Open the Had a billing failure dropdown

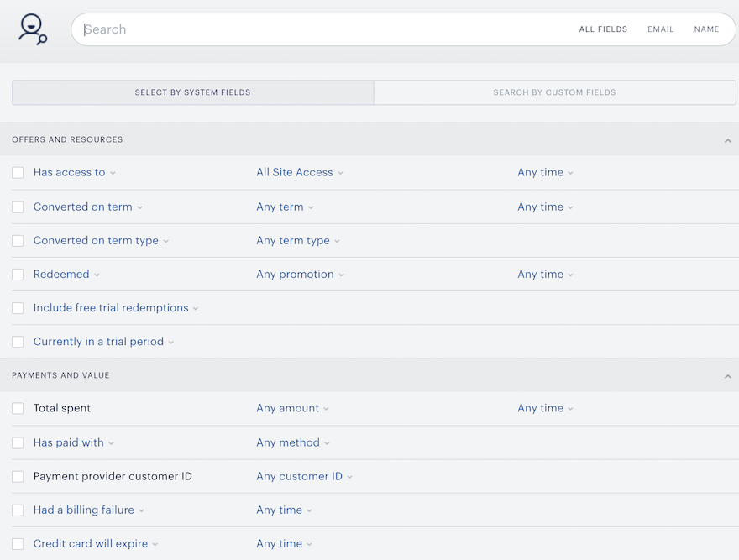click(89, 510)
